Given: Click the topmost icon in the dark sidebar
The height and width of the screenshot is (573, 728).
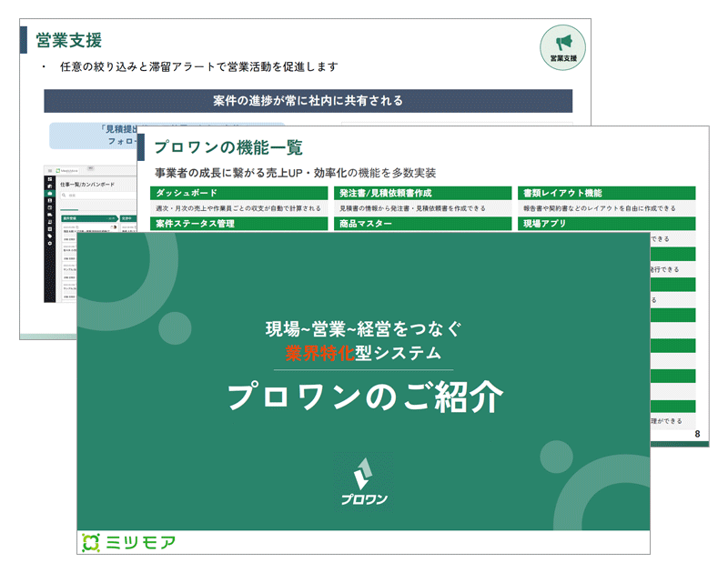Looking at the screenshot, I should pyautogui.click(x=50, y=180).
